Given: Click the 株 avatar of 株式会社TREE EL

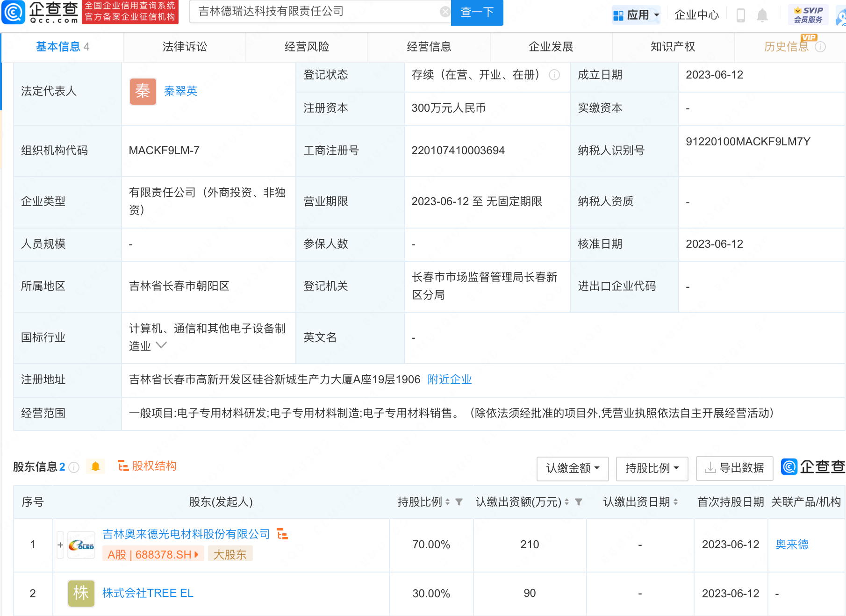Looking at the screenshot, I should coord(81,594).
